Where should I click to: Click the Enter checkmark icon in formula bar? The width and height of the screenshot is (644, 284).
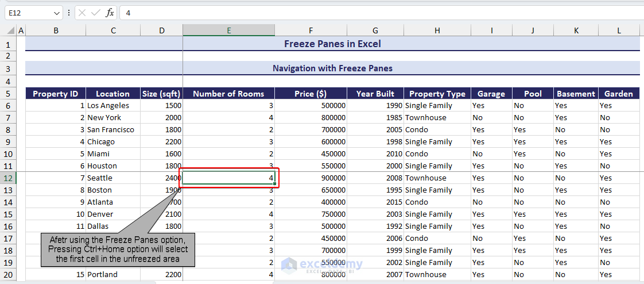pos(96,13)
